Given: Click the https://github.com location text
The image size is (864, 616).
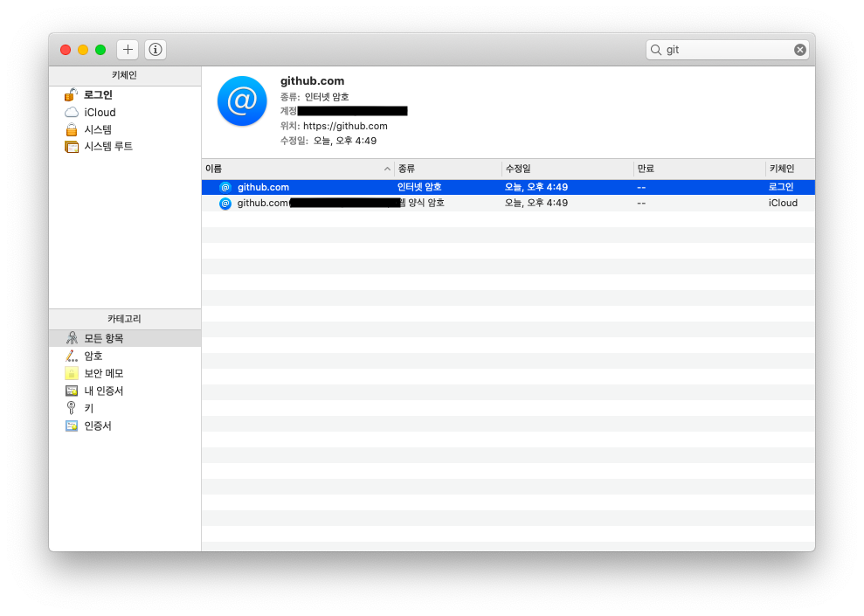Looking at the screenshot, I should click(345, 126).
